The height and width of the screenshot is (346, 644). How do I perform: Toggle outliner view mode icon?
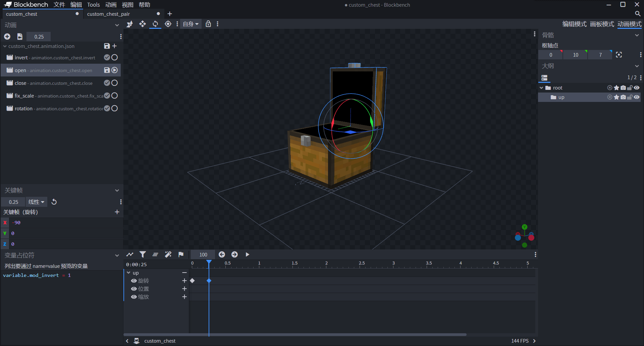(x=544, y=77)
